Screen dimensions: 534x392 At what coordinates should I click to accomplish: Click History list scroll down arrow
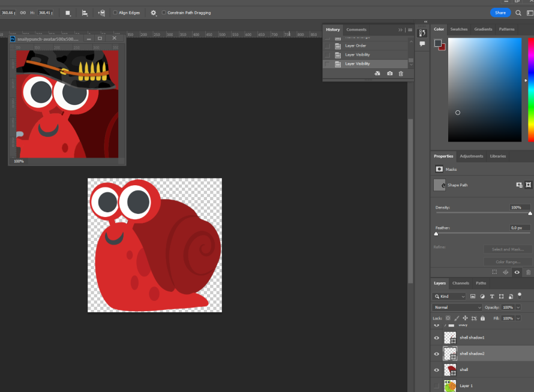411,64
